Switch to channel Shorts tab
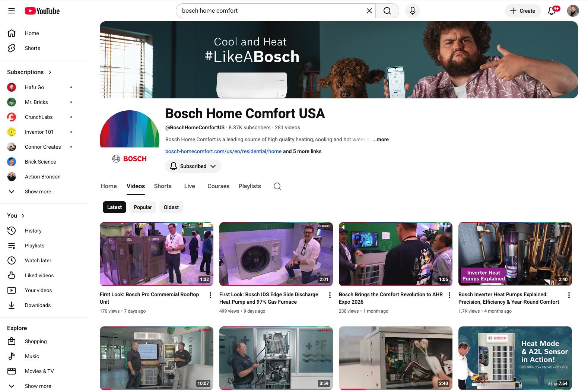The height and width of the screenshot is (392, 588). [163, 186]
